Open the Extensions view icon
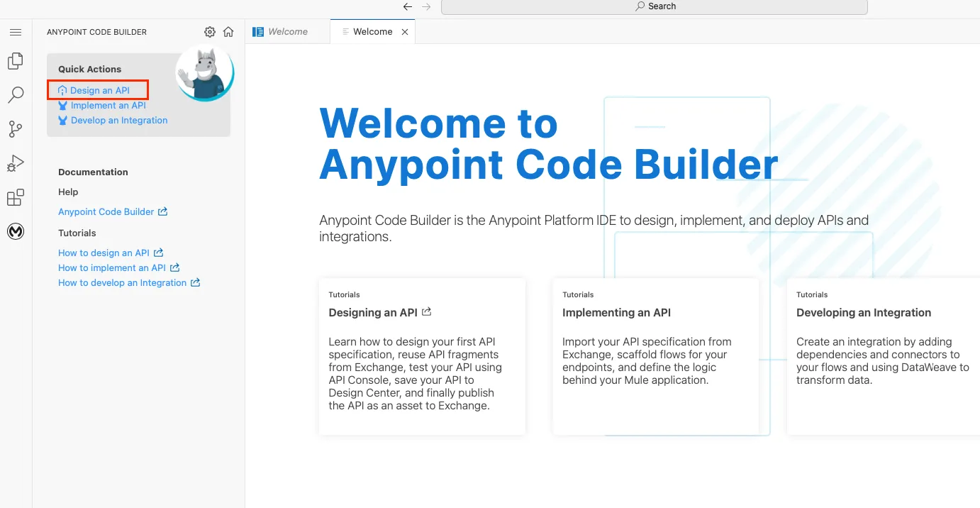 (16, 197)
